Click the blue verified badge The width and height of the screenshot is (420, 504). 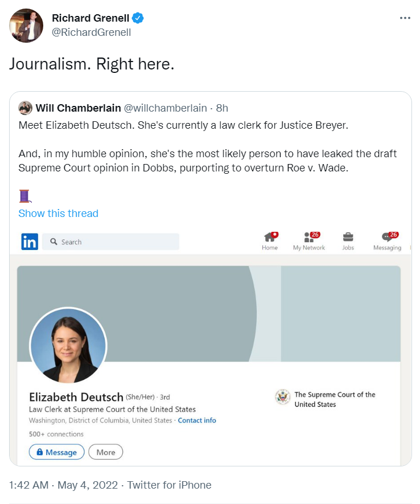[x=138, y=18]
